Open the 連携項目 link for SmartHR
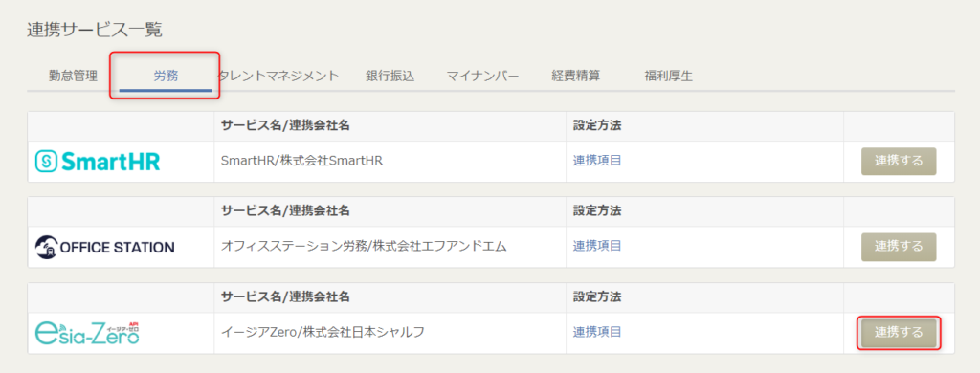The width and height of the screenshot is (980, 373). [x=597, y=161]
